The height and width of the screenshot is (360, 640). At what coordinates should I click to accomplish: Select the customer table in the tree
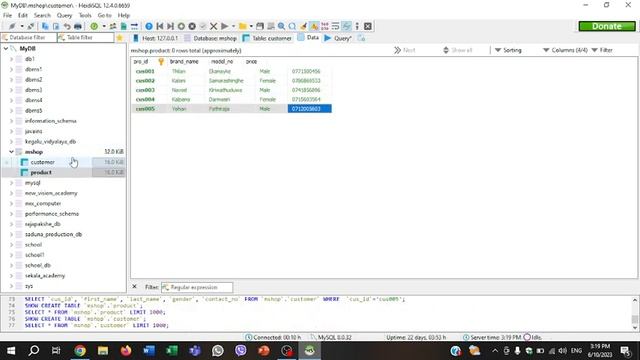42,162
